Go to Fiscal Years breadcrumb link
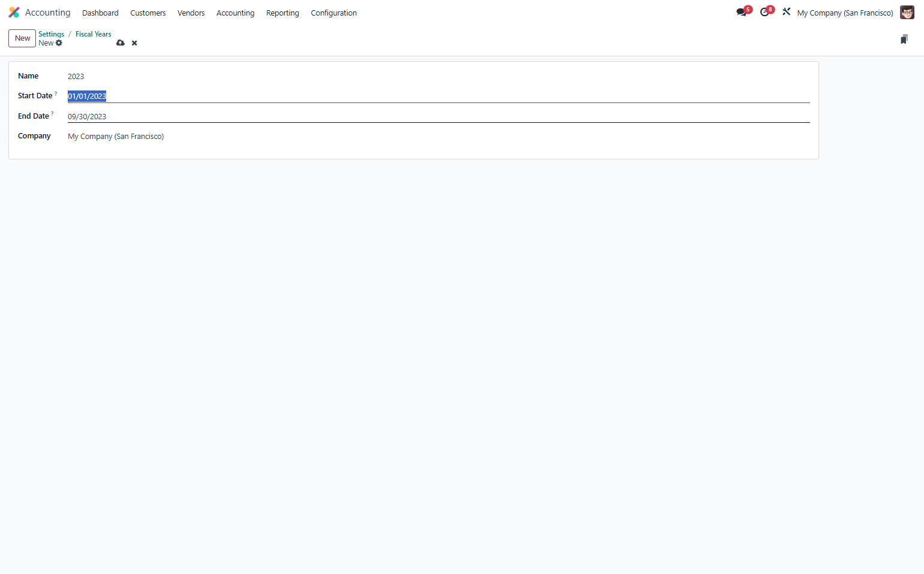Image resolution: width=924 pixels, height=574 pixels. [x=94, y=34]
